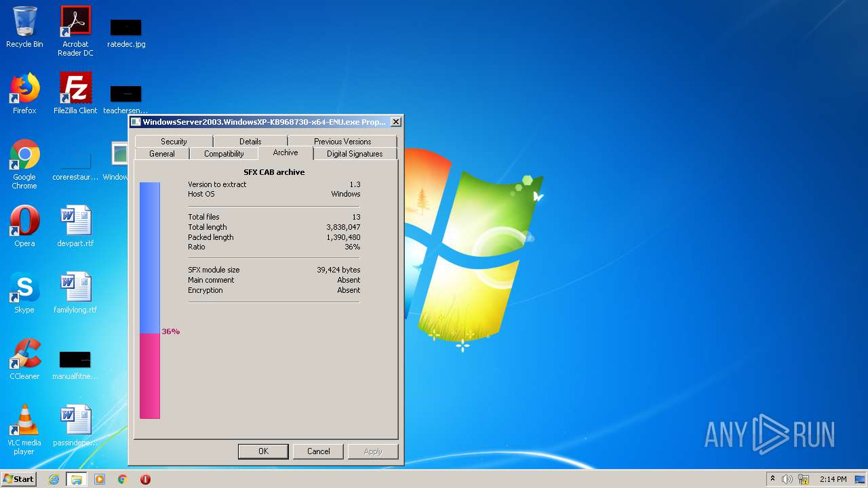Open Opera browser shortcut
This screenshot has width=868, height=488.
[x=24, y=226]
